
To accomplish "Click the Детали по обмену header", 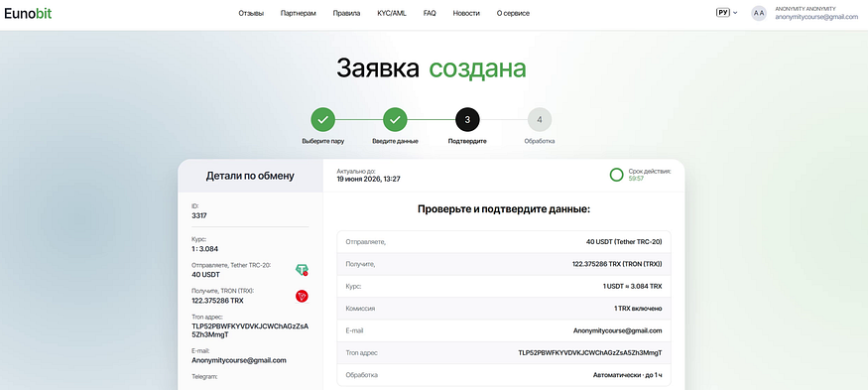I will (x=250, y=177).
